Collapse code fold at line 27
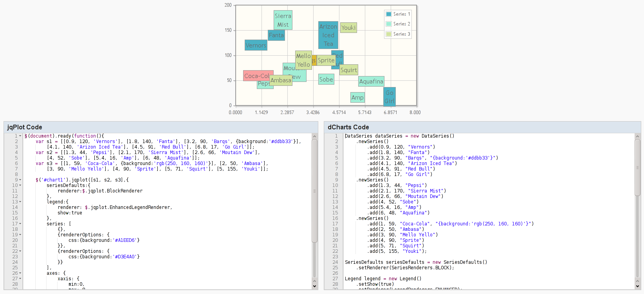Screen dimensions: 644x294 tap(20, 279)
